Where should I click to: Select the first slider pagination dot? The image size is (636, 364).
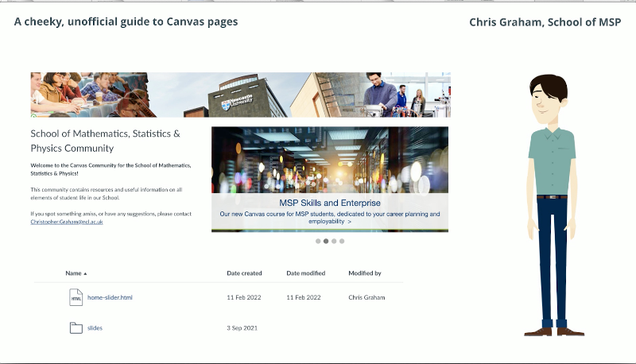pyautogui.click(x=318, y=241)
